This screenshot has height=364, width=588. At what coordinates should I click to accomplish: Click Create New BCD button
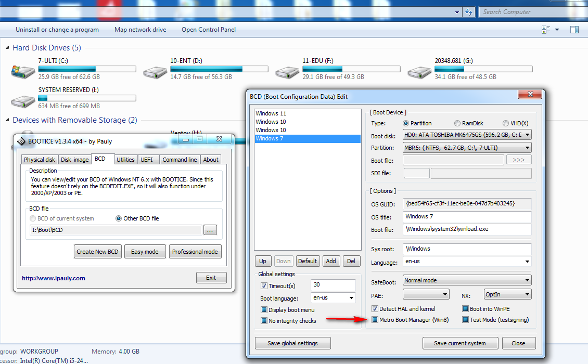tap(97, 252)
